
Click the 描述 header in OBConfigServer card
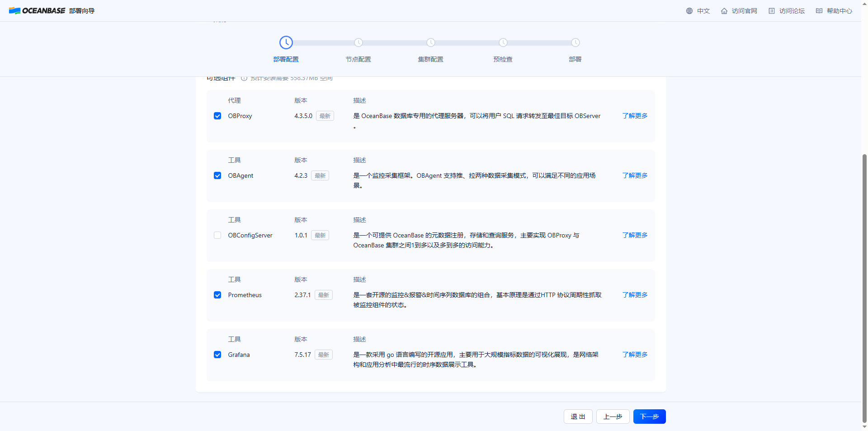click(x=359, y=220)
